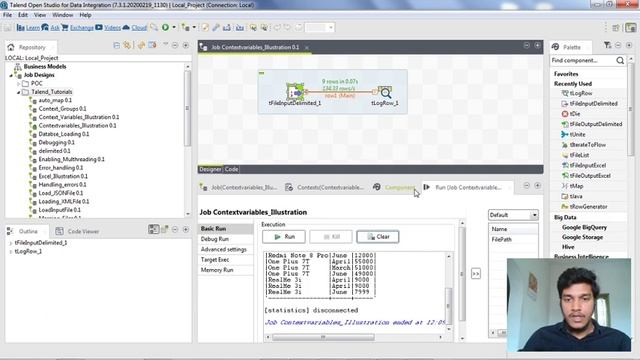640x360 pixels.
Task: Open the File menu
Action: (x=7, y=15)
